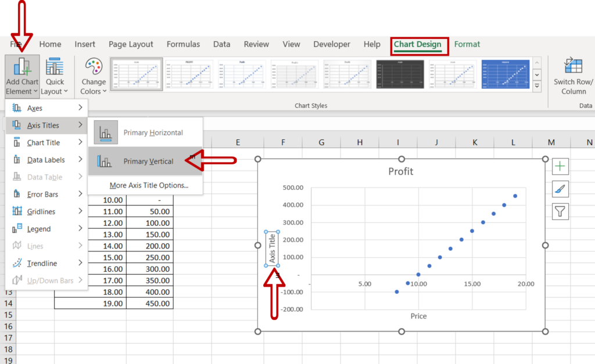The image size is (595, 364).
Task: Select the Chart Styles brush icon beside chart
Action: (560, 189)
